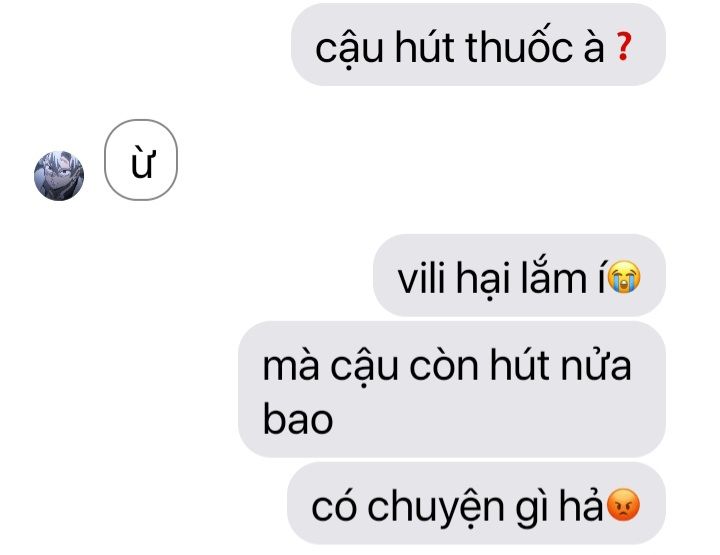This screenshot has height=555, width=720.
Task: Select the 'có chuyện gì hả' message bubble
Action: [476, 503]
